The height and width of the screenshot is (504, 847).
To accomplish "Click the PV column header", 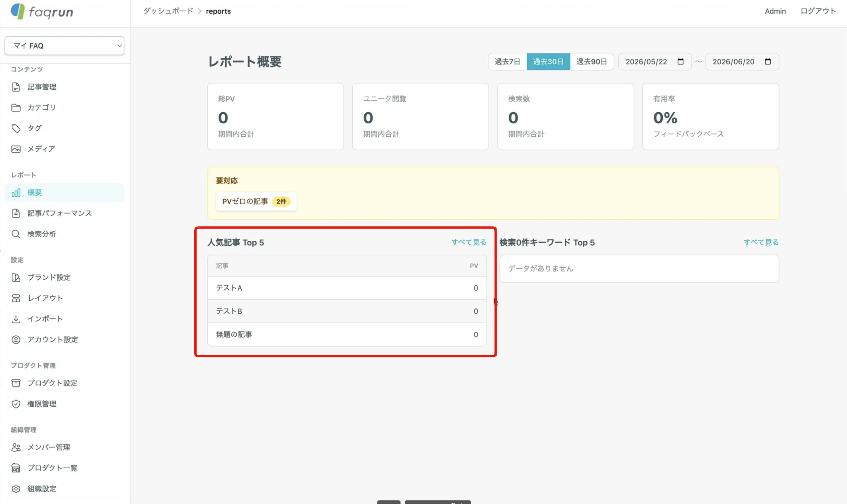I will pos(474,266).
